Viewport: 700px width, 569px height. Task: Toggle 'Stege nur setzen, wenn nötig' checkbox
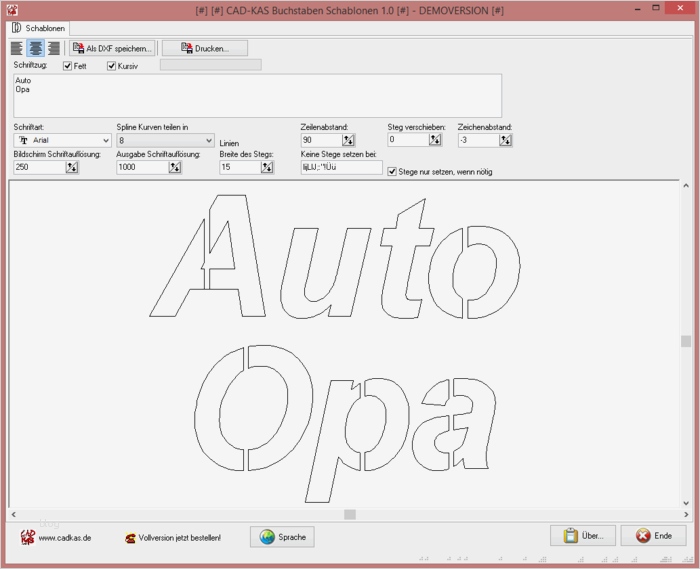pos(392,172)
